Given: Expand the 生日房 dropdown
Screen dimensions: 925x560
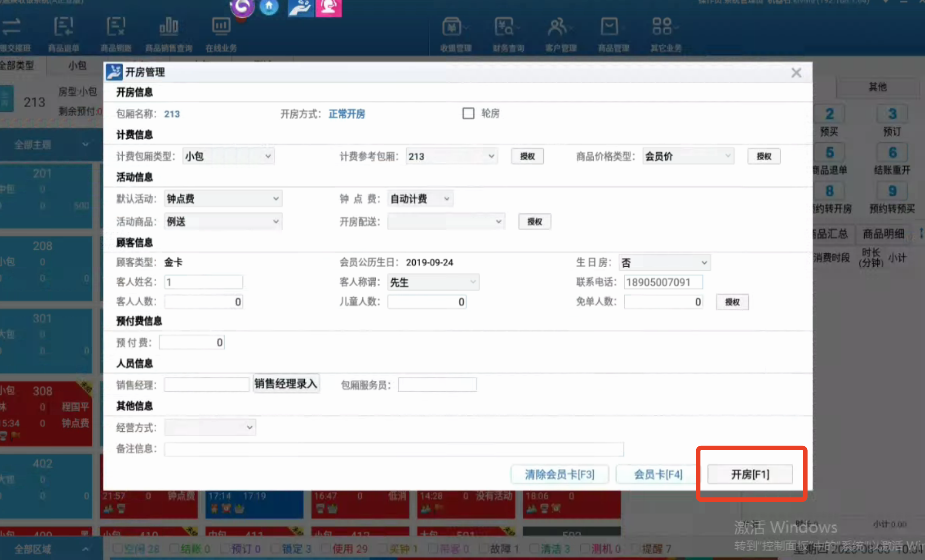Looking at the screenshot, I should [x=664, y=263].
